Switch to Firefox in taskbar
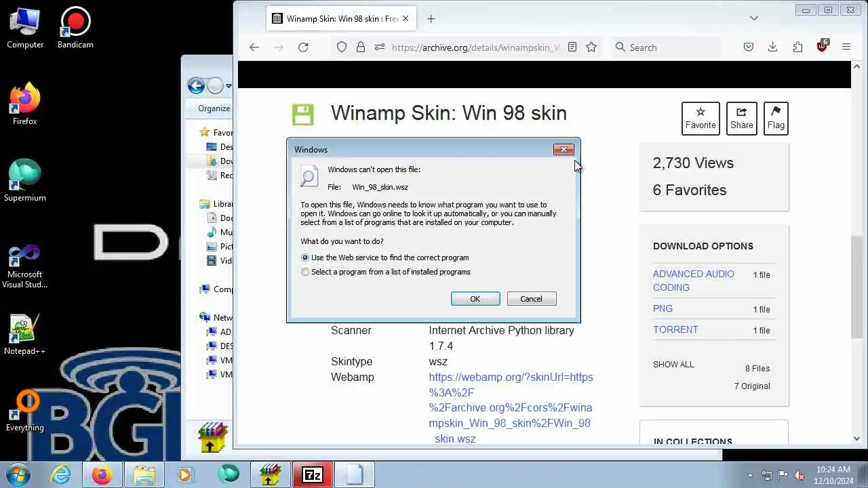Screen dimensions: 868x488 point(102,474)
